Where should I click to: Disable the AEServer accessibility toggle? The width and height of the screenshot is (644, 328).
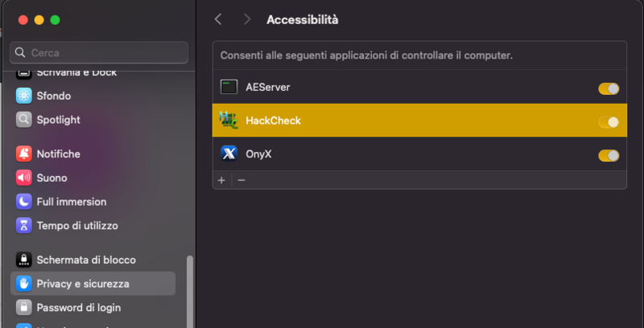609,88
